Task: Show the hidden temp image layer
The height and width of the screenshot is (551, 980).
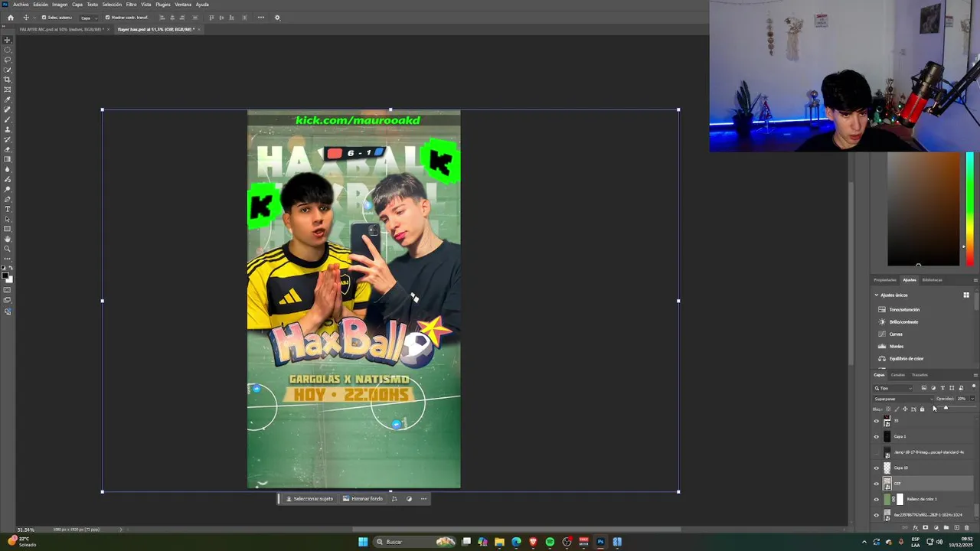Action: tap(877, 452)
